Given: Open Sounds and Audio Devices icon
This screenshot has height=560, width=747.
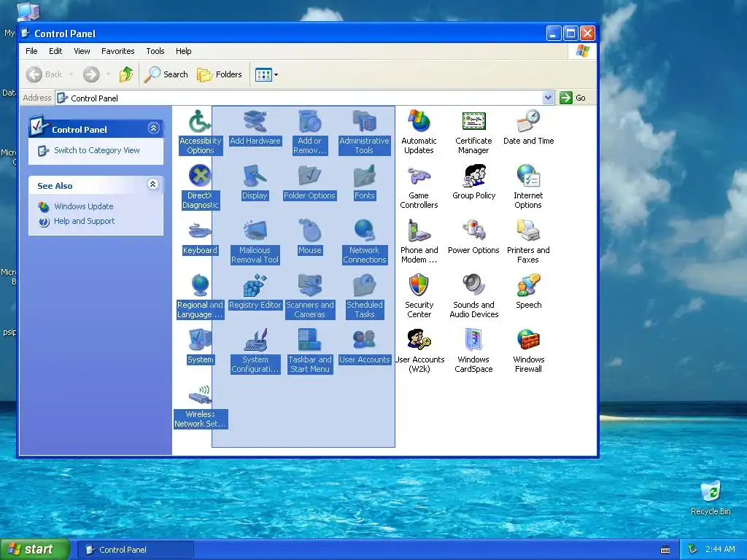Looking at the screenshot, I should click(473, 286).
